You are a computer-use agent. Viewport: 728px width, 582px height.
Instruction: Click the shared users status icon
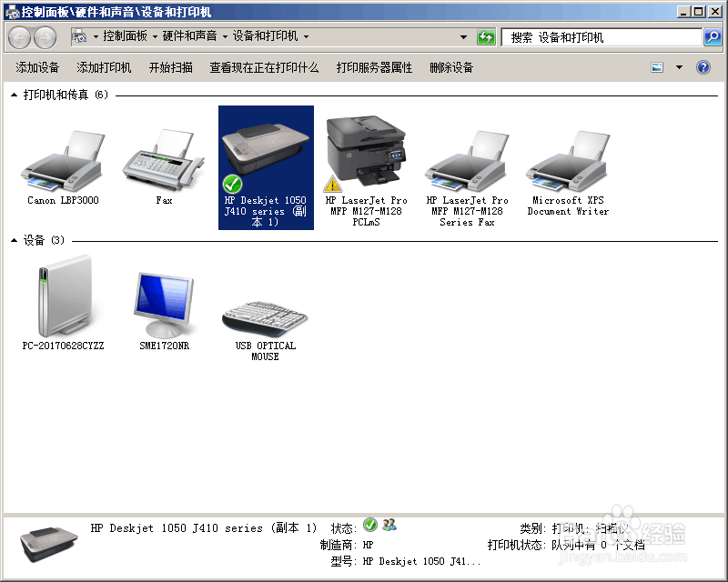click(389, 525)
